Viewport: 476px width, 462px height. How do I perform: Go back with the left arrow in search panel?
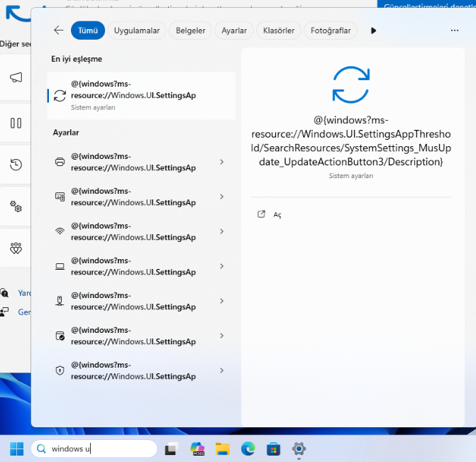(x=59, y=30)
